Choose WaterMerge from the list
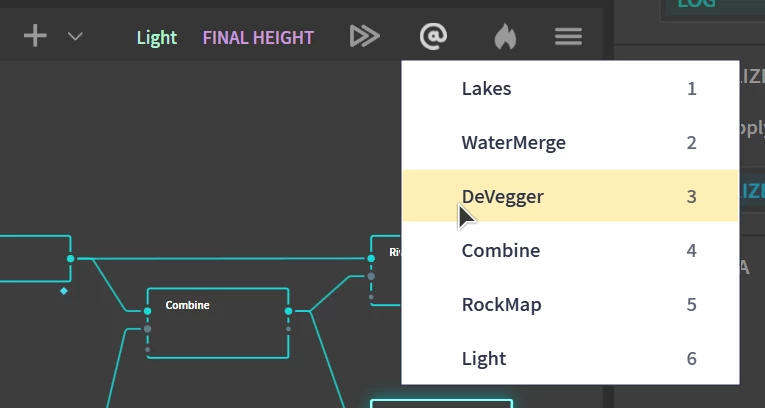Image resolution: width=765 pixels, height=408 pixels. (x=570, y=143)
